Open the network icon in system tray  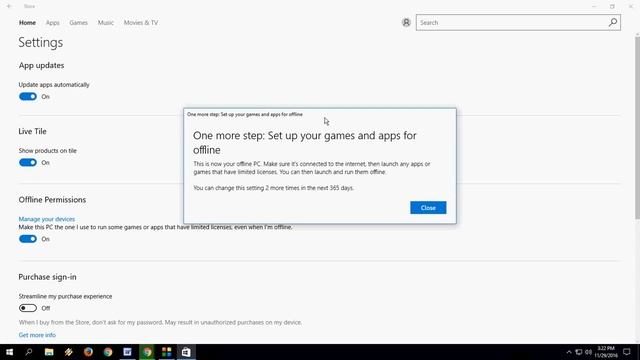click(x=578, y=352)
